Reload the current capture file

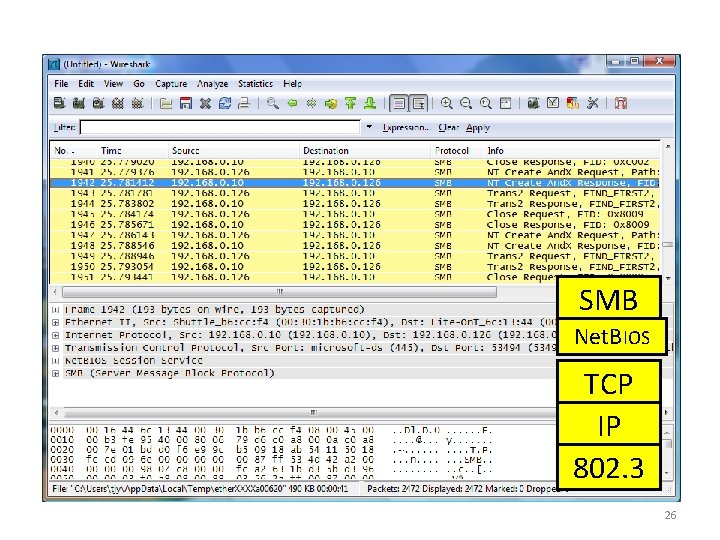(225, 103)
